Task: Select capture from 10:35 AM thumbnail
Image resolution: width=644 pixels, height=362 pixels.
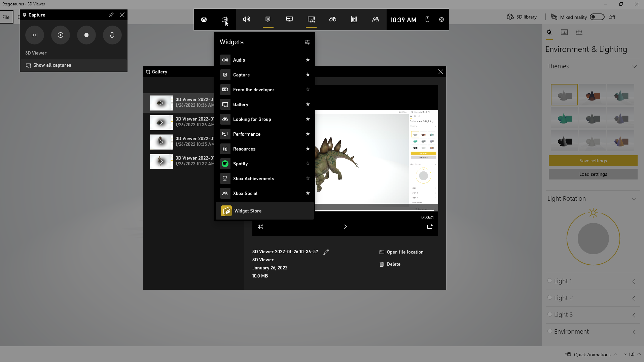Action: click(x=162, y=142)
